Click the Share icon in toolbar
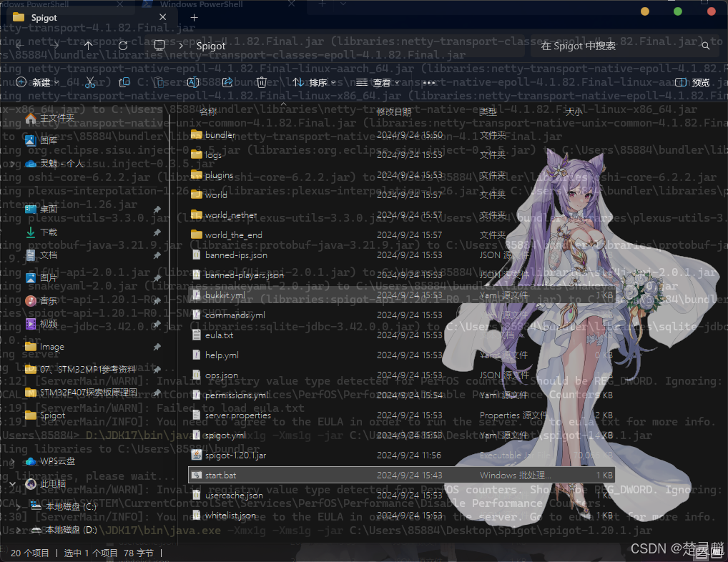728x562 pixels. pos(227,83)
